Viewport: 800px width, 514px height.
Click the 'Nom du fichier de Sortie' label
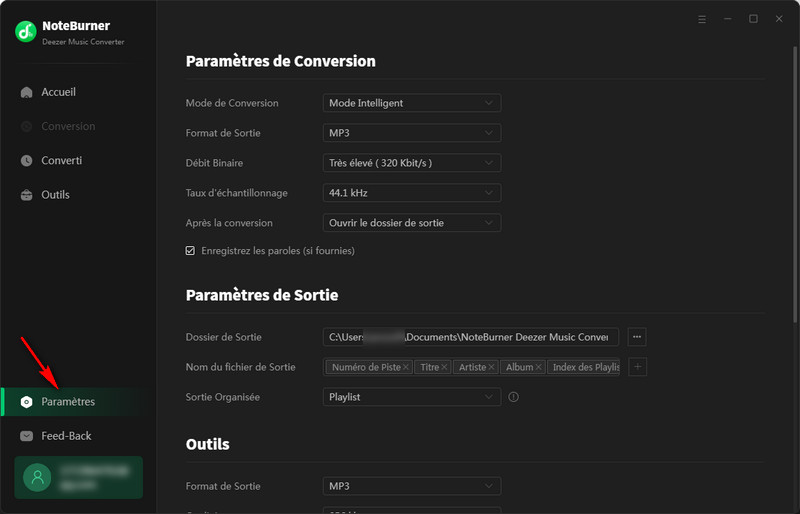[240, 367]
